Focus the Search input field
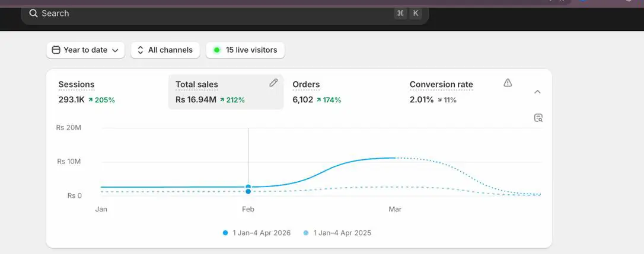 (225, 13)
